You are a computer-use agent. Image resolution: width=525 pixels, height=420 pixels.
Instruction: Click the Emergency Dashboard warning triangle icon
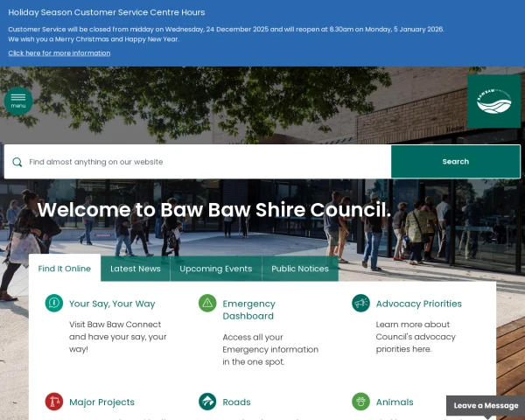pos(207,303)
